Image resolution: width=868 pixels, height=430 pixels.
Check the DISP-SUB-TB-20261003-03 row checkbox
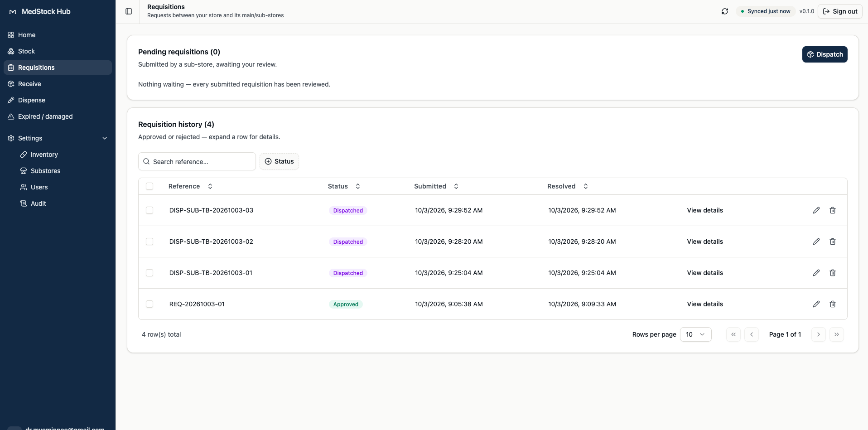[149, 210]
